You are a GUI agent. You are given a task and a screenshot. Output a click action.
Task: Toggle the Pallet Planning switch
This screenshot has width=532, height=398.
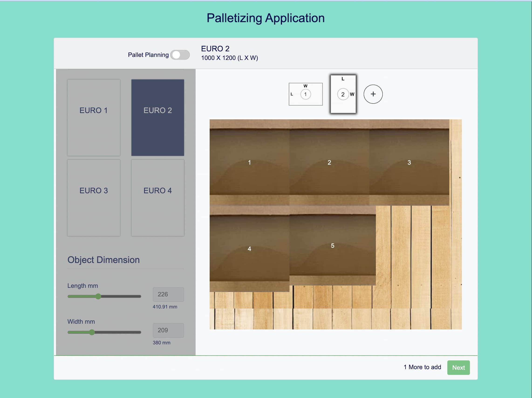pos(180,55)
